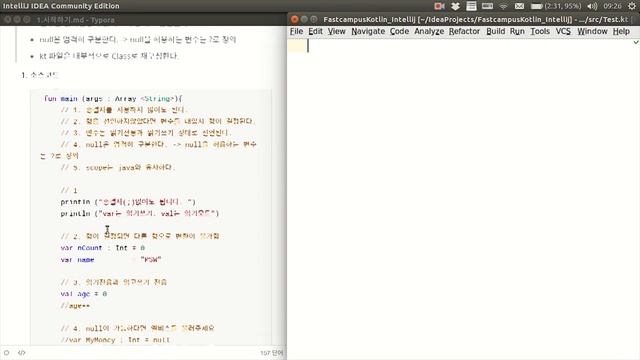Open the File menu in IntelliJ
640x360 pixels.
[296, 31]
